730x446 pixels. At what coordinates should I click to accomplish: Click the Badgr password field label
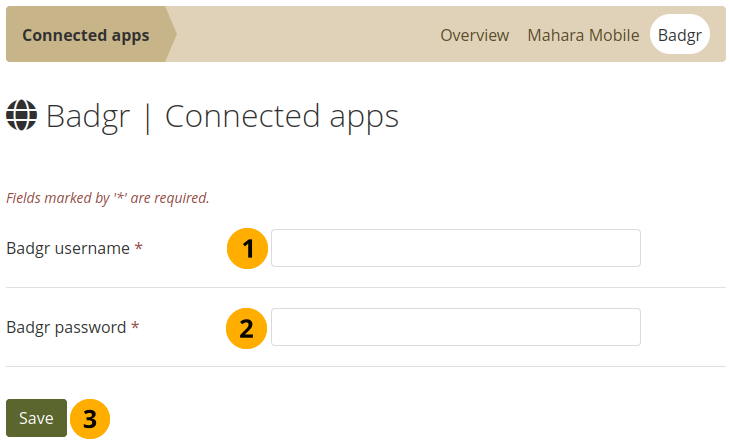click(x=66, y=327)
